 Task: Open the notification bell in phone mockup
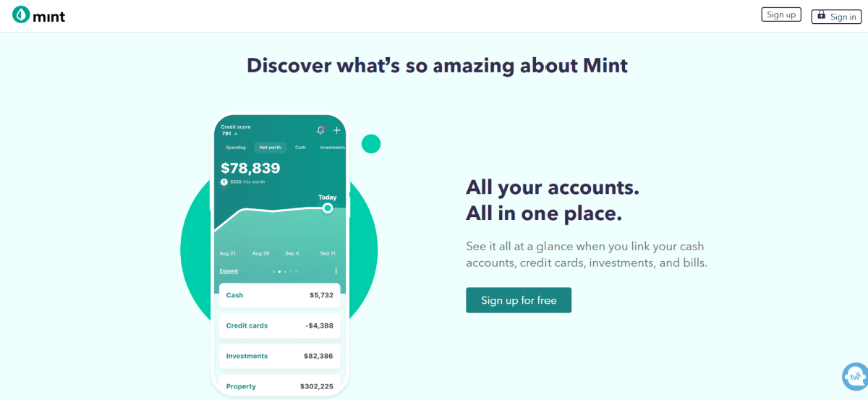click(x=320, y=130)
